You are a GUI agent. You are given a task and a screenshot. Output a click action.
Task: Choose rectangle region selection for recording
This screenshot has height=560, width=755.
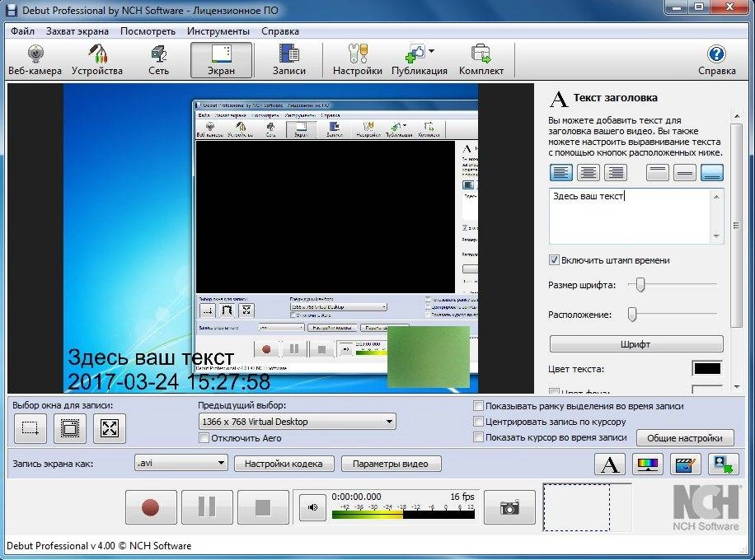[x=30, y=428]
